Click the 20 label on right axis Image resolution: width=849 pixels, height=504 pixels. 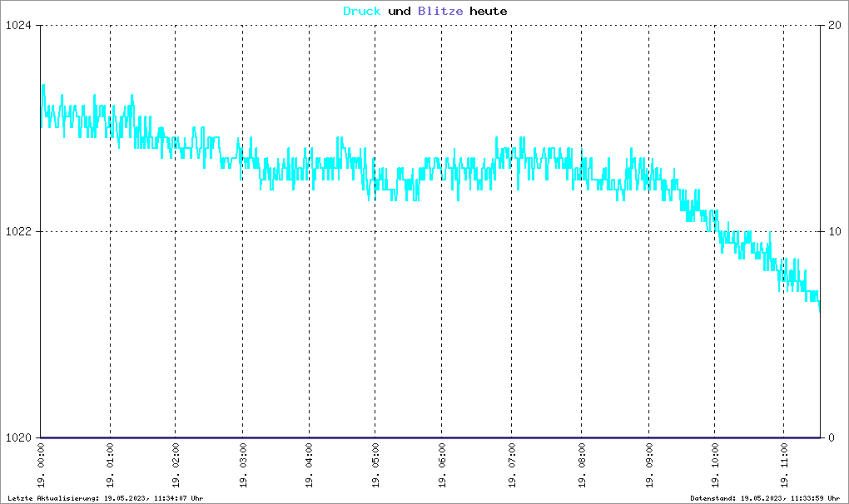pyautogui.click(x=832, y=26)
